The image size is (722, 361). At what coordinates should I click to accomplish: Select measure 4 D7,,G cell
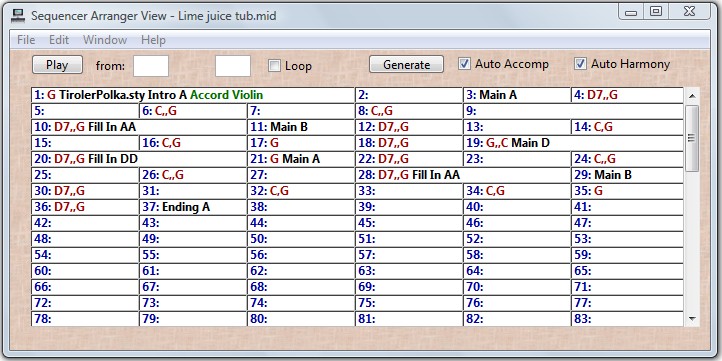tap(627, 95)
